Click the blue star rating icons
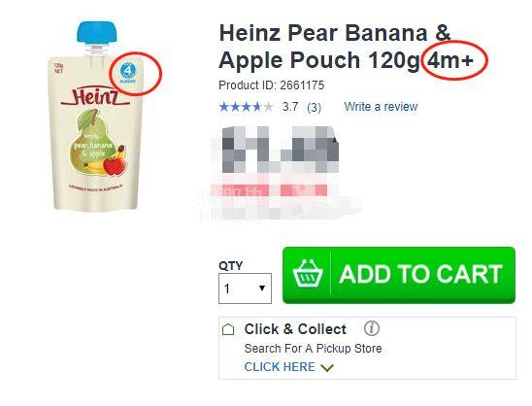Image resolution: width=532 pixels, height=406 pixels. click(247, 107)
